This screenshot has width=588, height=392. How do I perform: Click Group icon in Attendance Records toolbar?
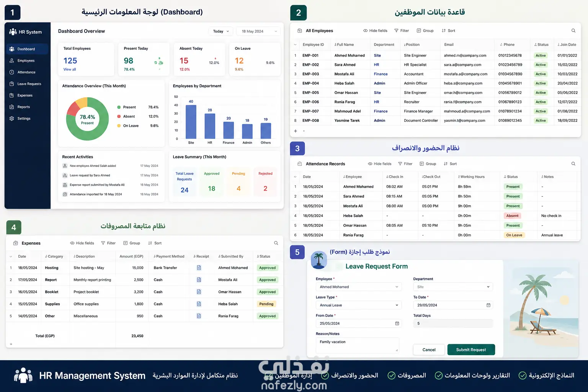pyautogui.click(x=422, y=164)
